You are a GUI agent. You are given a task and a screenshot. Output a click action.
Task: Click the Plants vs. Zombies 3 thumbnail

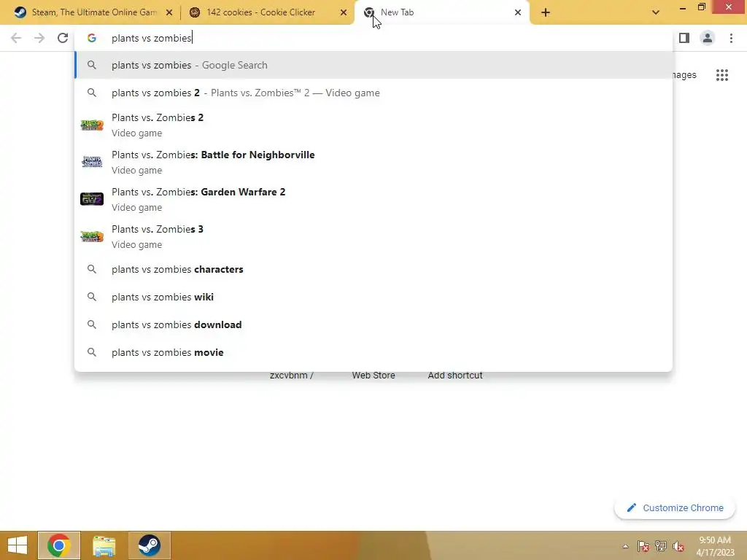92,236
